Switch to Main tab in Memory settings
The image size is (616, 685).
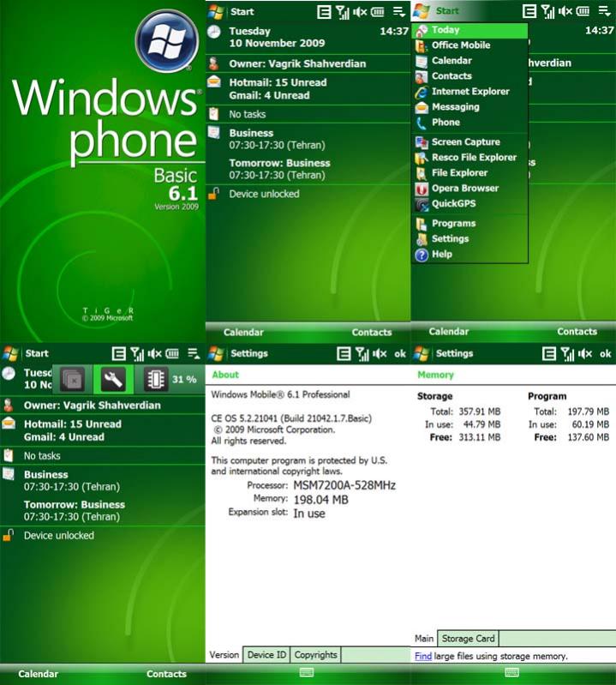pos(424,638)
